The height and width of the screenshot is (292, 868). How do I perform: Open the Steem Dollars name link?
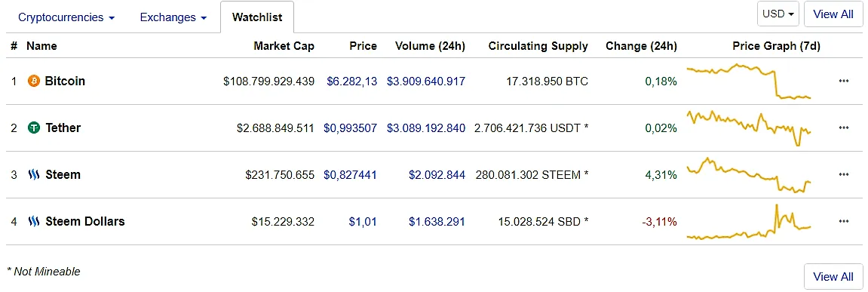(x=84, y=222)
